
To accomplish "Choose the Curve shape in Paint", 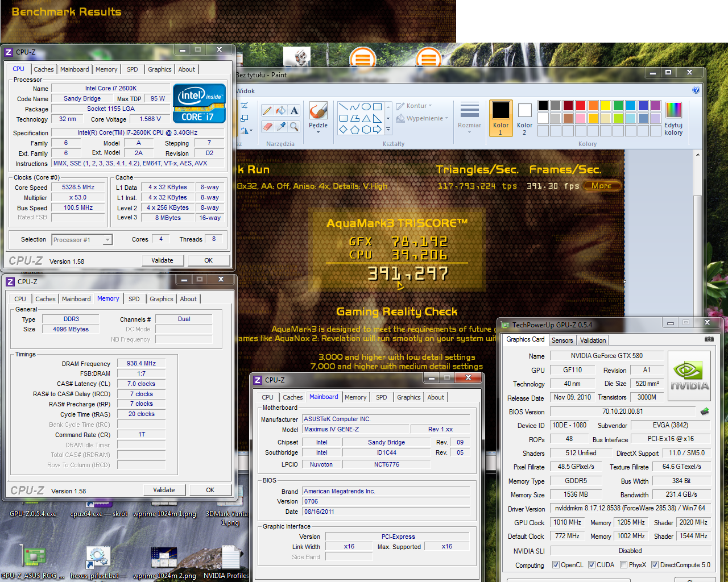I will click(x=355, y=106).
